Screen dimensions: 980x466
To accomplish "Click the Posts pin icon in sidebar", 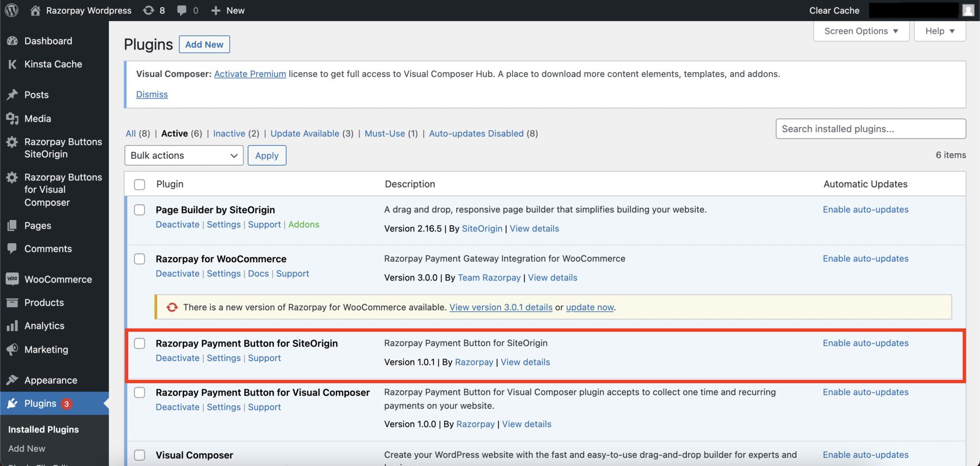I will (x=12, y=95).
